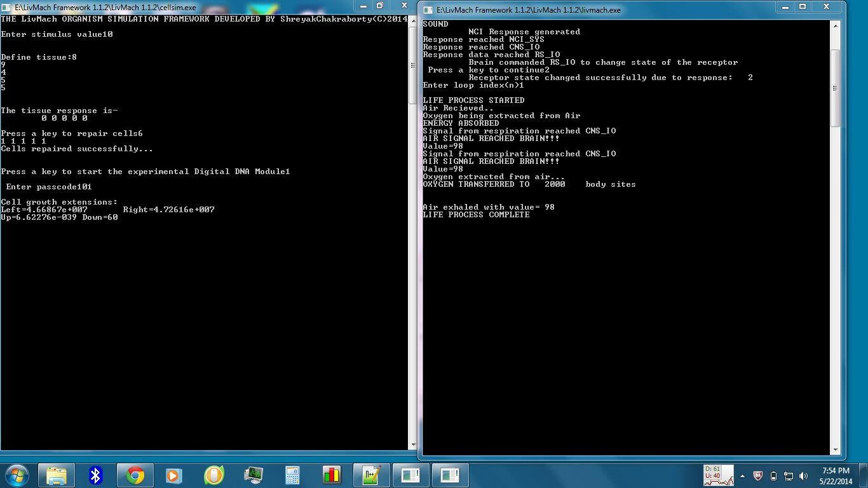The height and width of the screenshot is (488, 868).
Task: Click the 'Down=60' value in cellsim
Action: click(100, 217)
